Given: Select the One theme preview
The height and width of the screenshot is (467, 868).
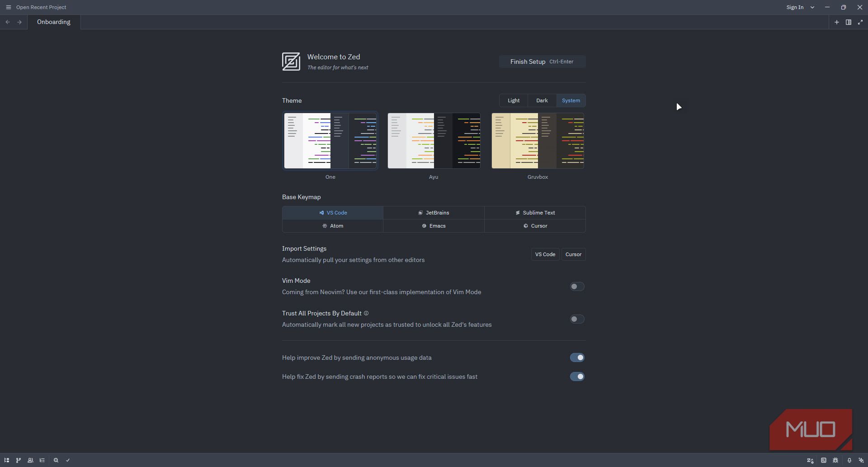Looking at the screenshot, I should pyautogui.click(x=330, y=141).
